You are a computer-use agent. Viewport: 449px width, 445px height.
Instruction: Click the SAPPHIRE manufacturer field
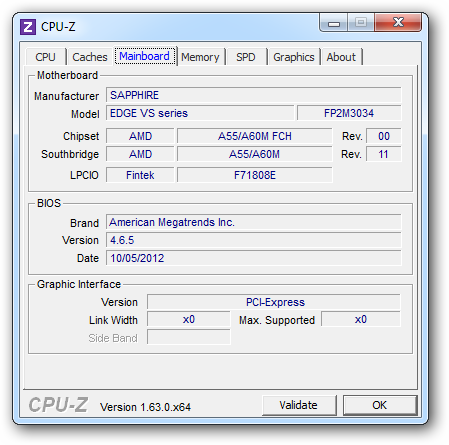coord(254,95)
